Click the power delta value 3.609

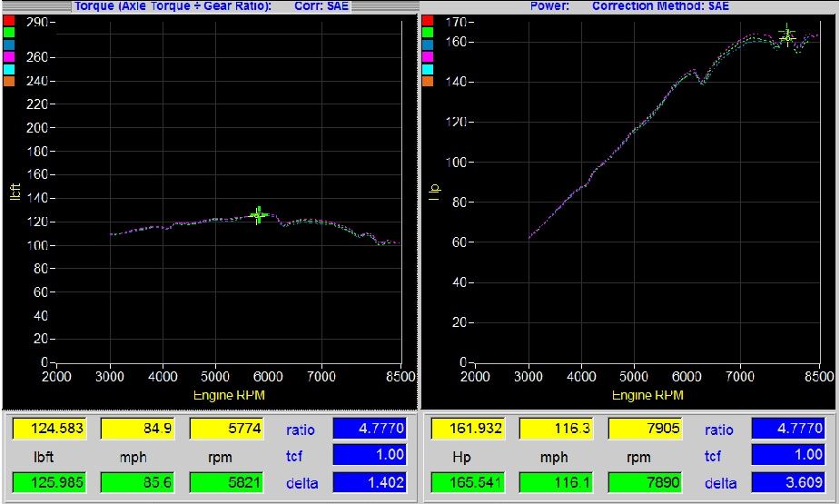788,483
